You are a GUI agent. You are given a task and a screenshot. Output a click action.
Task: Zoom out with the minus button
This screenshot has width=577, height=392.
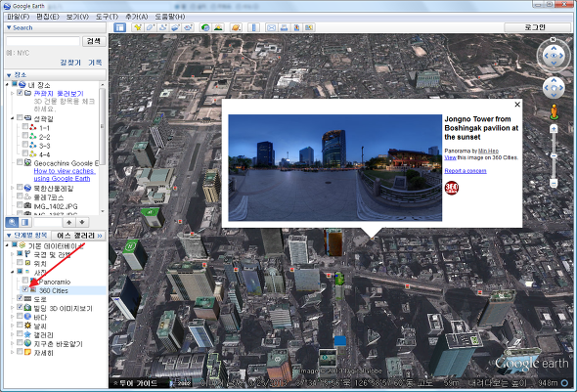tap(554, 183)
